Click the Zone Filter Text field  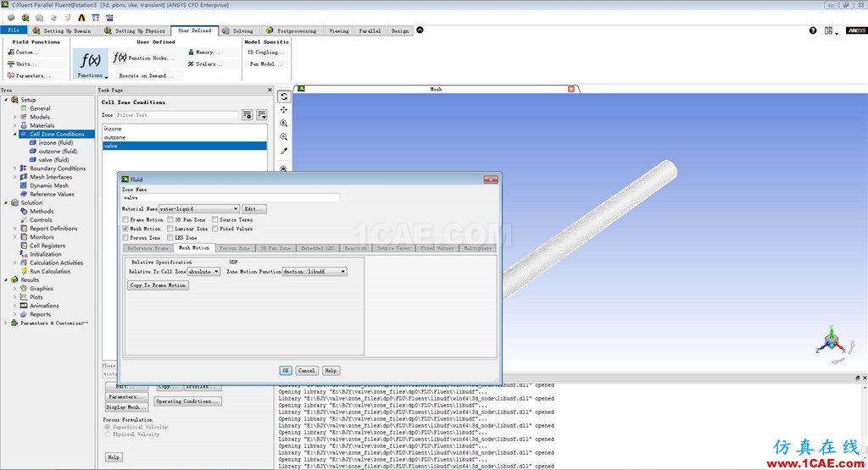tap(176, 115)
